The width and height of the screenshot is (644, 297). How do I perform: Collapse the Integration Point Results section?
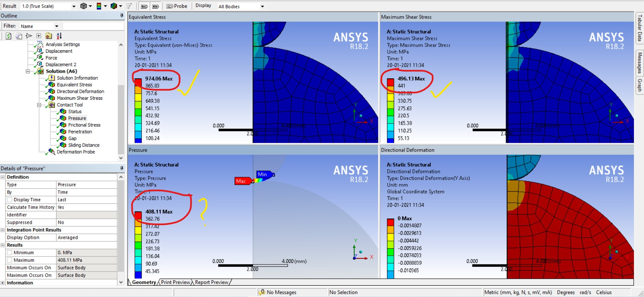(x=3, y=230)
